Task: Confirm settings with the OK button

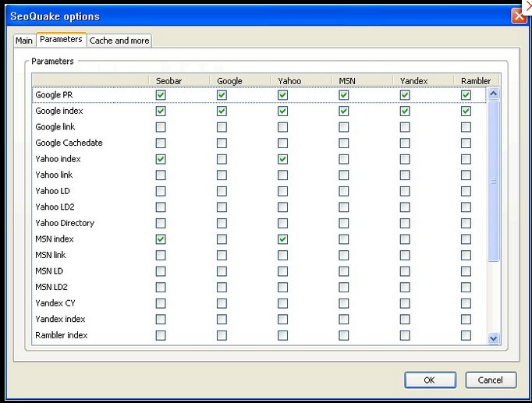Action: (x=430, y=380)
